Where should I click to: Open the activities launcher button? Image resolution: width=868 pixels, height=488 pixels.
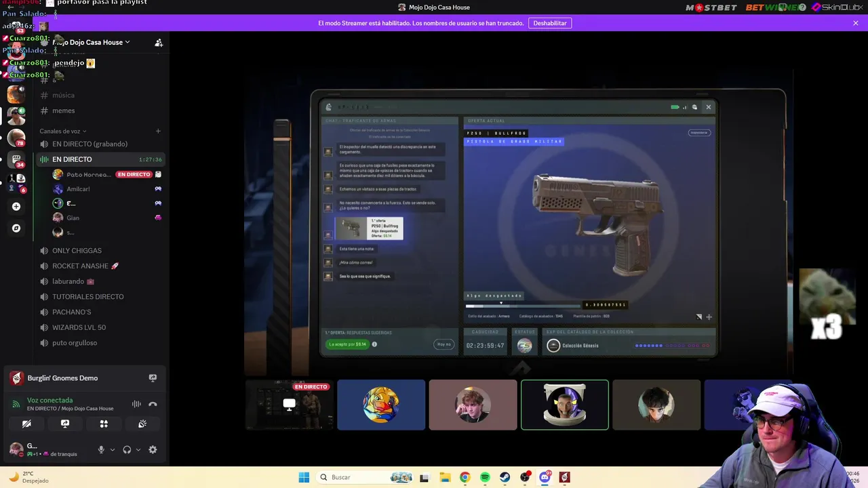104,424
